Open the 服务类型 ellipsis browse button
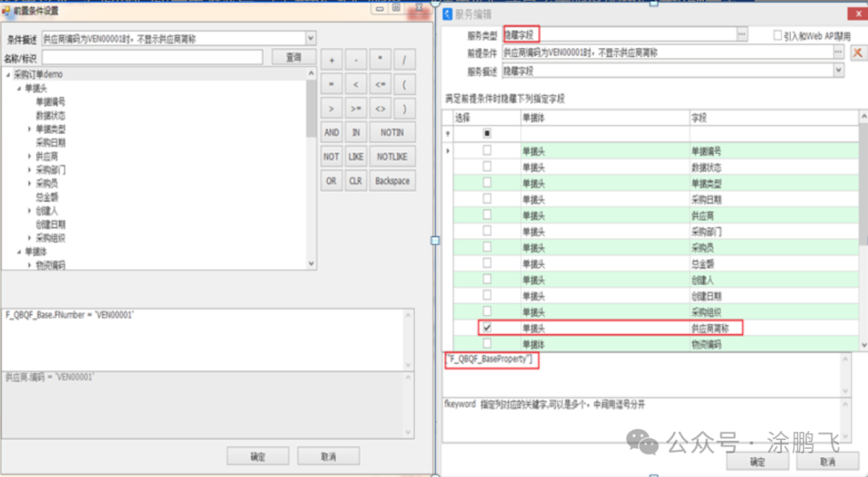 pyautogui.click(x=742, y=35)
